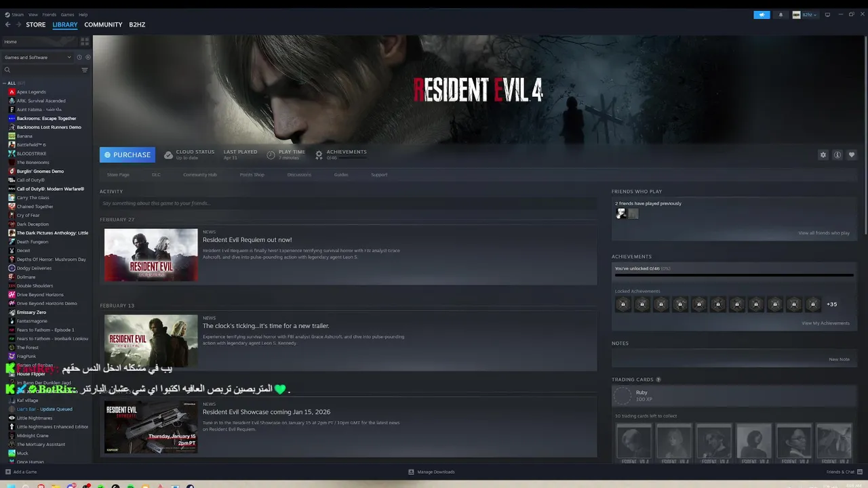Open the B2HZ profile tab
Screen dimensions: 868x488
137,24
